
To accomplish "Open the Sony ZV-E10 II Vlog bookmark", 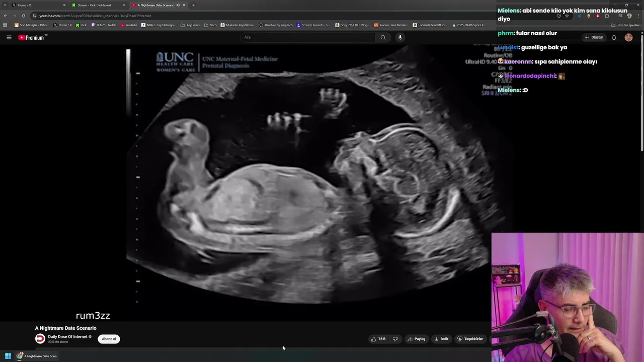I will (352, 25).
